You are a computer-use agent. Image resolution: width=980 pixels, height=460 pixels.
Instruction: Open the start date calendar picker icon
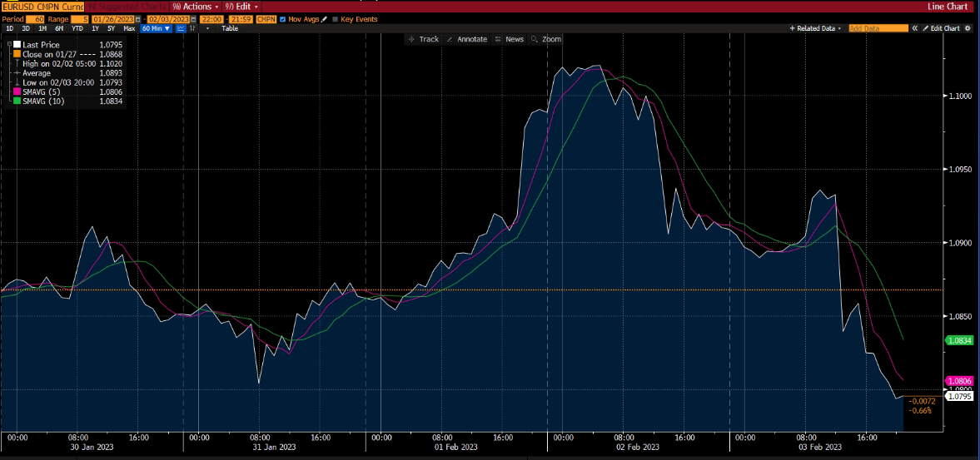[138, 19]
